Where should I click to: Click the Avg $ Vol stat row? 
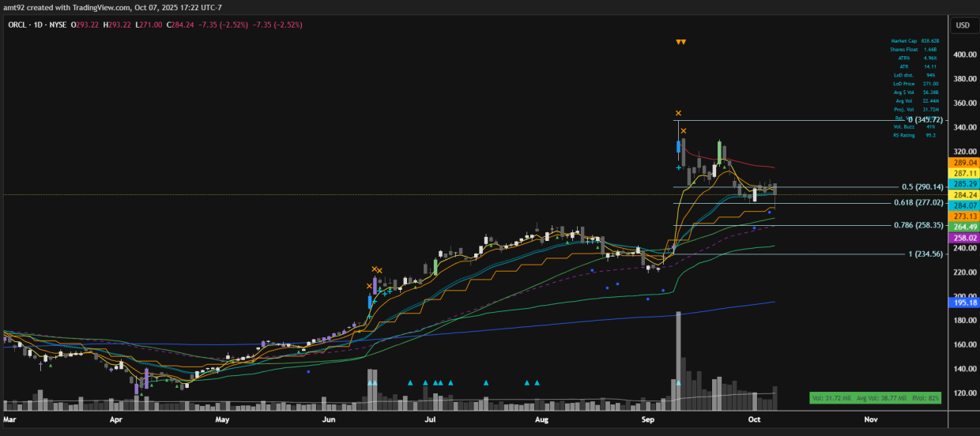click(x=914, y=92)
